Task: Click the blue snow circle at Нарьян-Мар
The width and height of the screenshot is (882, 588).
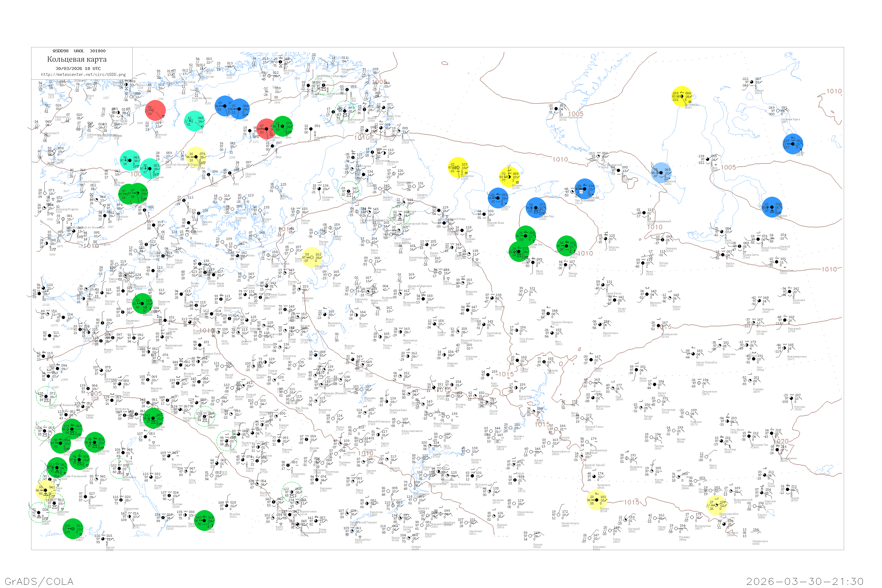Action: click(x=536, y=208)
